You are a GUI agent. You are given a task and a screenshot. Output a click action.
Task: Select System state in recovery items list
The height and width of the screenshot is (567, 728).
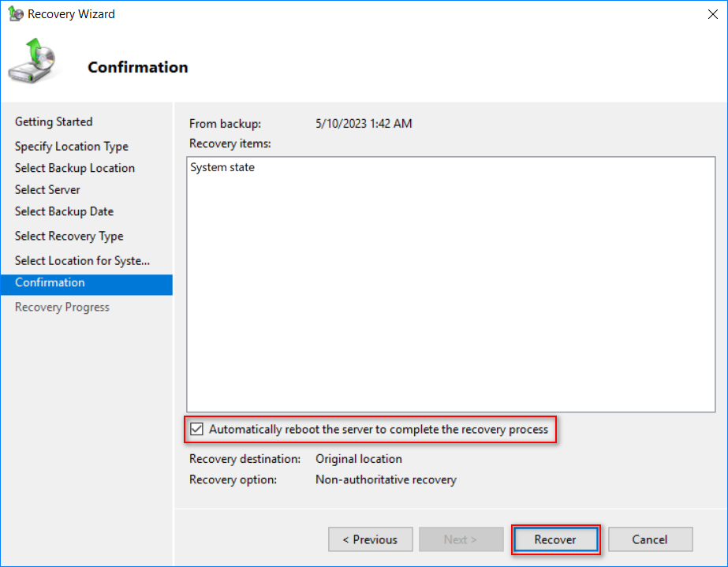222,167
